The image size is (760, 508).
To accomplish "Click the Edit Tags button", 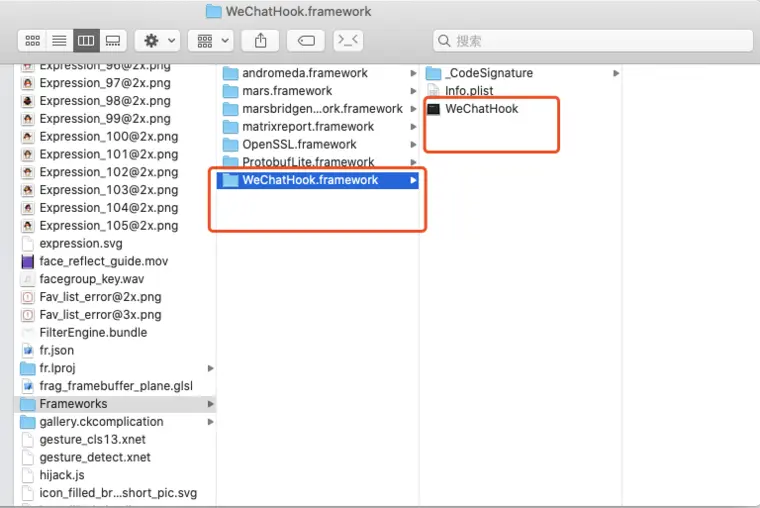I will pos(306,41).
